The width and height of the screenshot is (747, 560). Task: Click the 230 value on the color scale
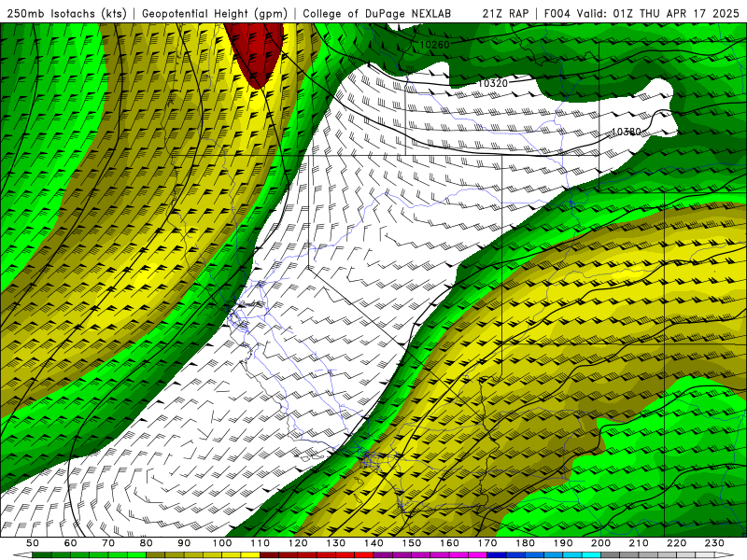pos(714,543)
